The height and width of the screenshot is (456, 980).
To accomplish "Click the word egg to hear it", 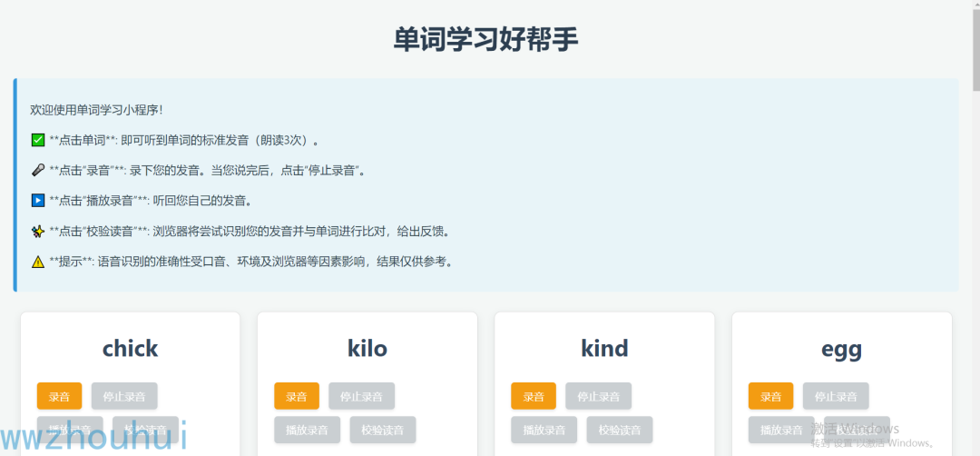I will coord(841,349).
